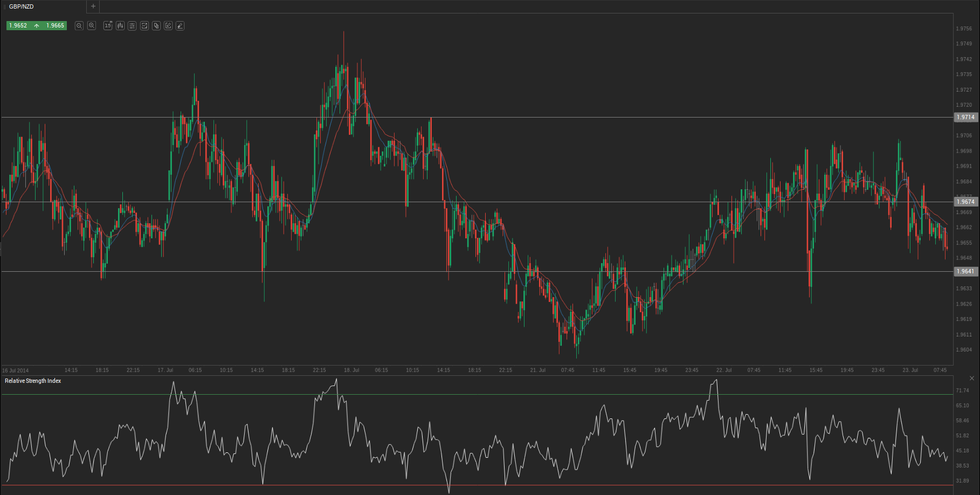The height and width of the screenshot is (495, 980).
Task: Click the 22. Jul date on time axis
Action: 724,370
